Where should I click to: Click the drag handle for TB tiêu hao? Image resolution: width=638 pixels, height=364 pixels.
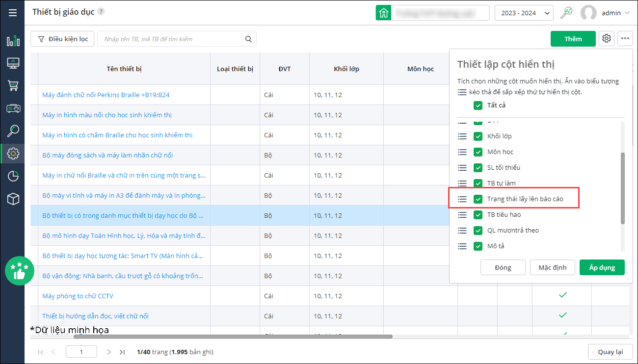(x=462, y=215)
